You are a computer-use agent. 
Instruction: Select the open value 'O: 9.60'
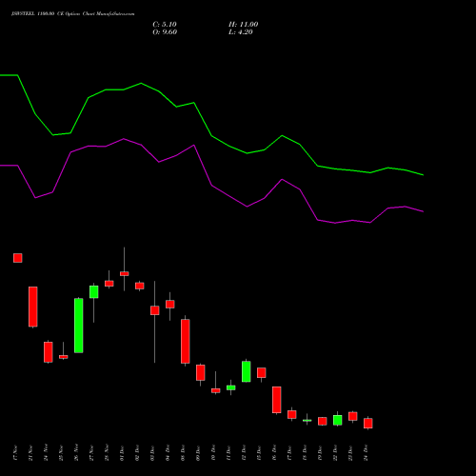pyautogui.click(x=165, y=32)
